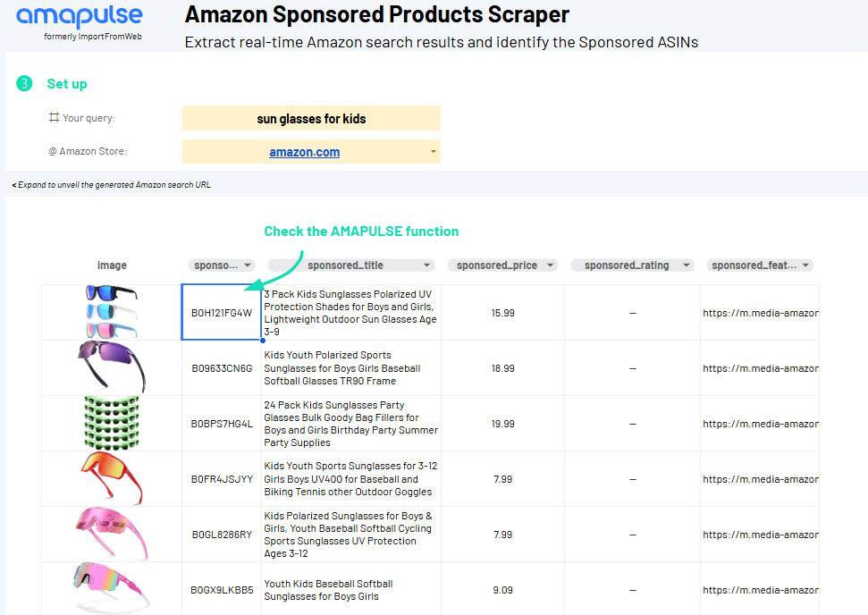Select the 18.99 price cell

click(x=502, y=368)
